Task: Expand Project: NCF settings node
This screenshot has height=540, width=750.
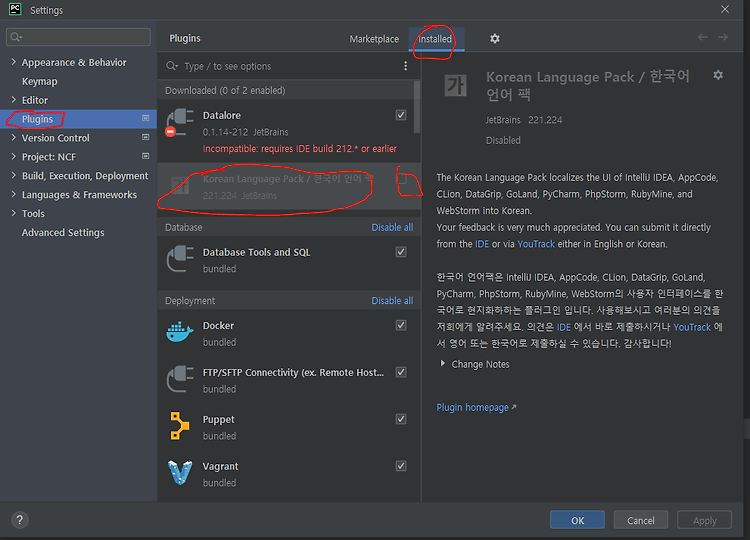Action: 13,156
